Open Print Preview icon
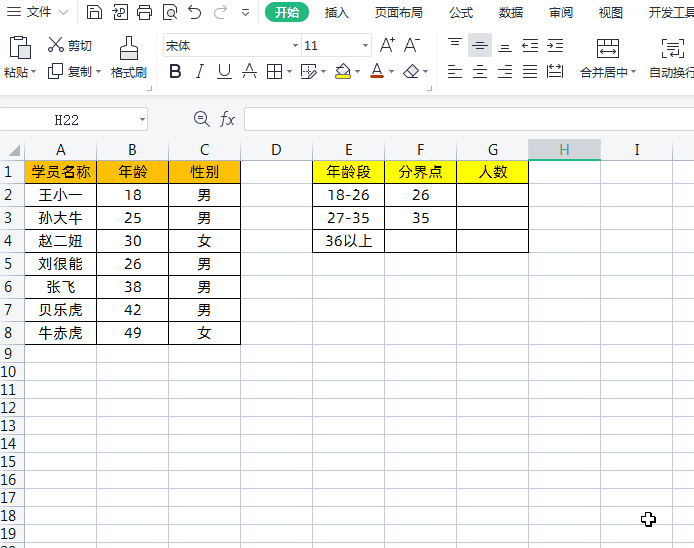This screenshot has width=694, height=548. [x=170, y=12]
